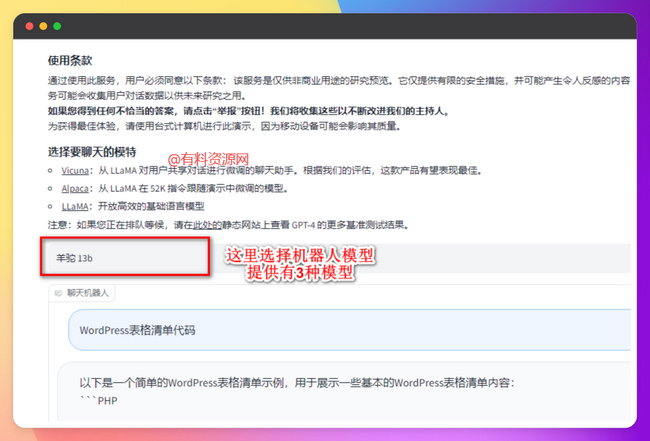The width and height of the screenshot is (650, 441).
Task: Minimize the window with yellow button
Action: pos(43,26)
